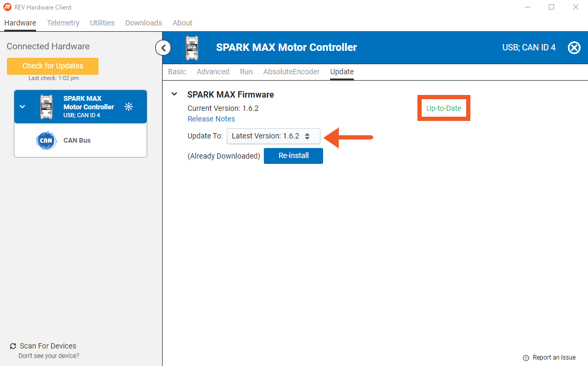Select SPARK MAX Motor Controller in list

click(80, 107)
